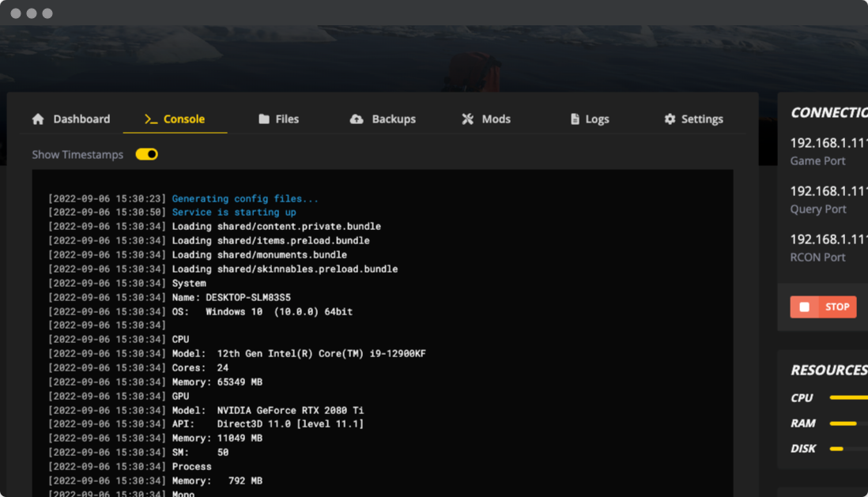Click the Logs document icon
Screen dimensions: 868x497
click(x=575, y=119)
